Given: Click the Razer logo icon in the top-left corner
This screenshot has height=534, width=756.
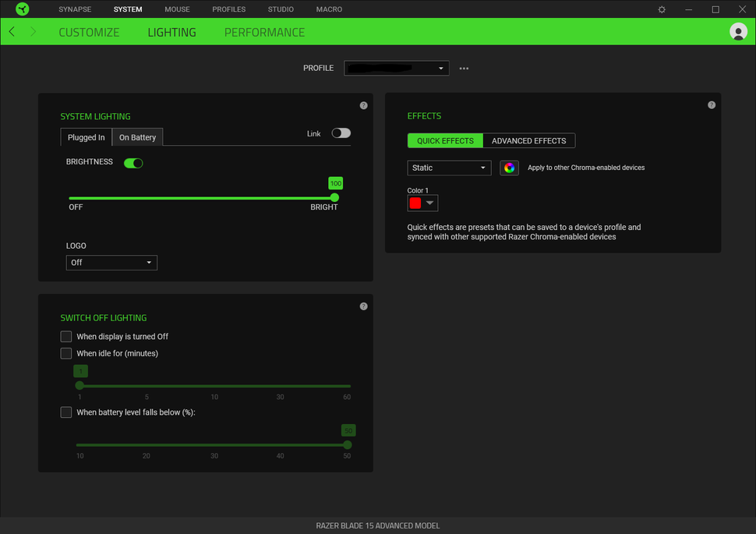Looking at the screenshot, I should [x=20, y=9].
